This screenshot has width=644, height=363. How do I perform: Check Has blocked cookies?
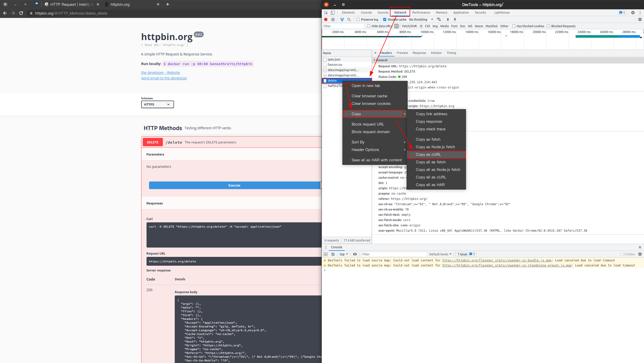click(x=514, y=26)
